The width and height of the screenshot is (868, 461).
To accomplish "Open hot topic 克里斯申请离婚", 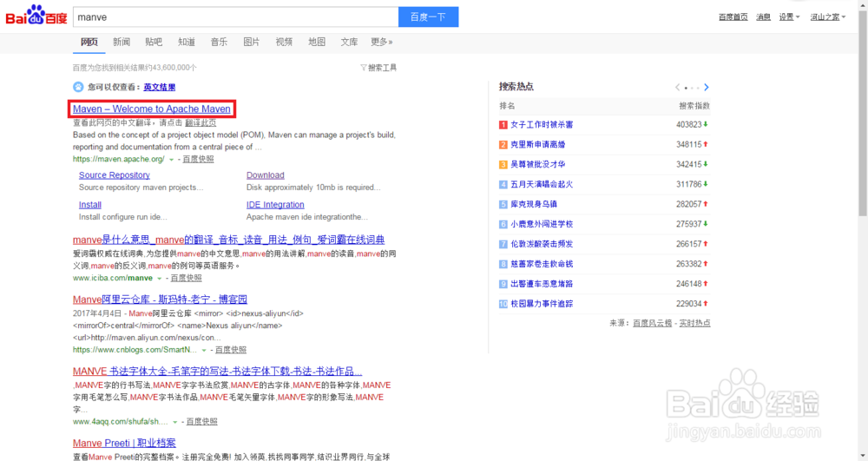I will pyautogui.click(x=537, y=144).
